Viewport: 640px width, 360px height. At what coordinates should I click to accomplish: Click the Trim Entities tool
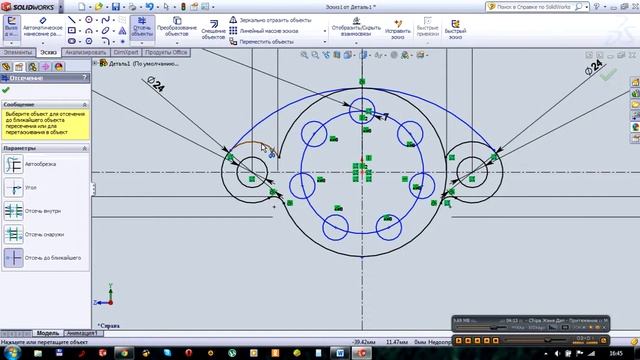pyautogui.click(x=142, y=27)
